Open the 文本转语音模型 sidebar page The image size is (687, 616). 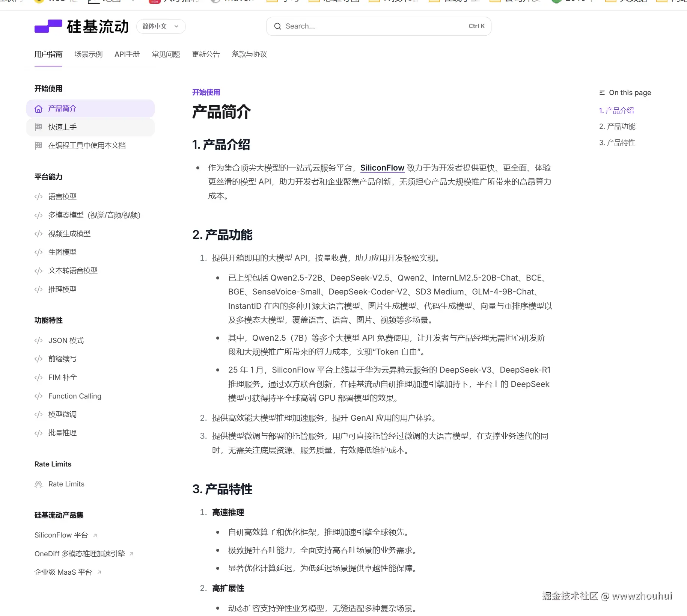(90, 271)
